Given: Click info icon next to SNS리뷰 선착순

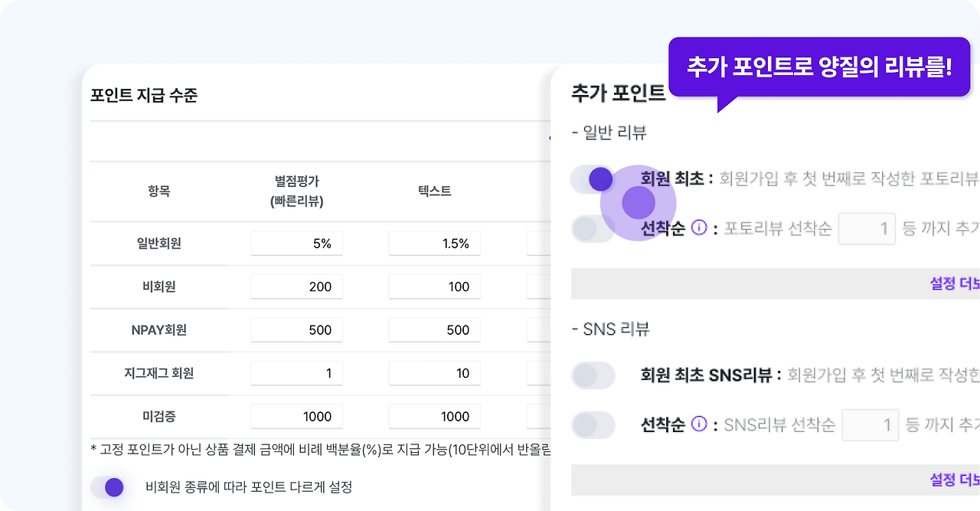Looking at the screenshot, I should coord(698,424).
